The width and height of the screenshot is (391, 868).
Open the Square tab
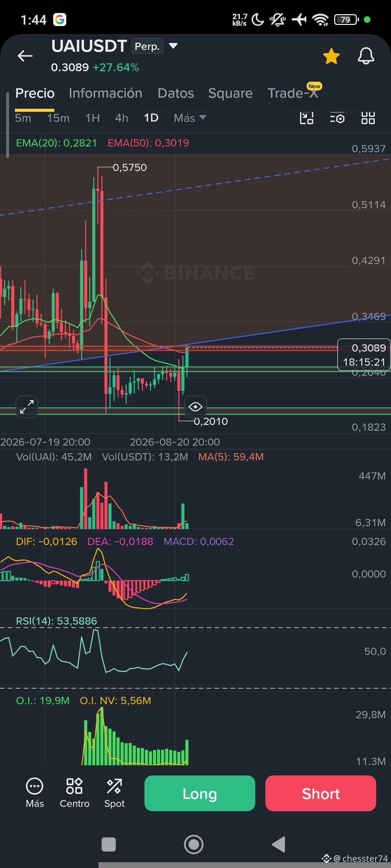(230, 93)
